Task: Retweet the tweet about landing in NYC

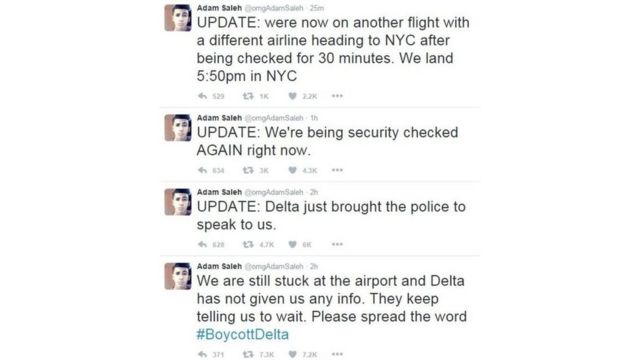Action: tap(248, 96)
